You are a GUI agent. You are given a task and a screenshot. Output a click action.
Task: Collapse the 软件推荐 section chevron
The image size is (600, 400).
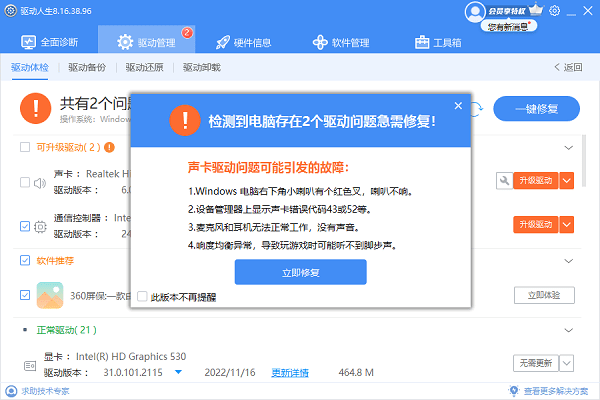point(569,261)
